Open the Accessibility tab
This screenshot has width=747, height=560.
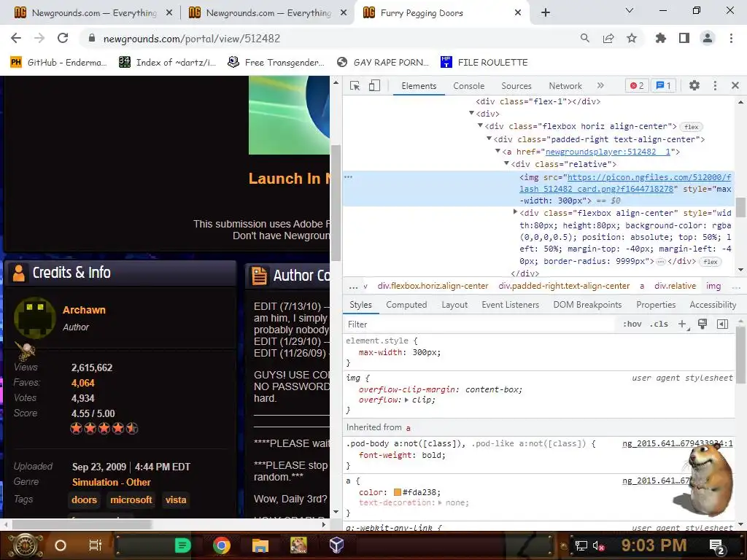coord(713,305)
